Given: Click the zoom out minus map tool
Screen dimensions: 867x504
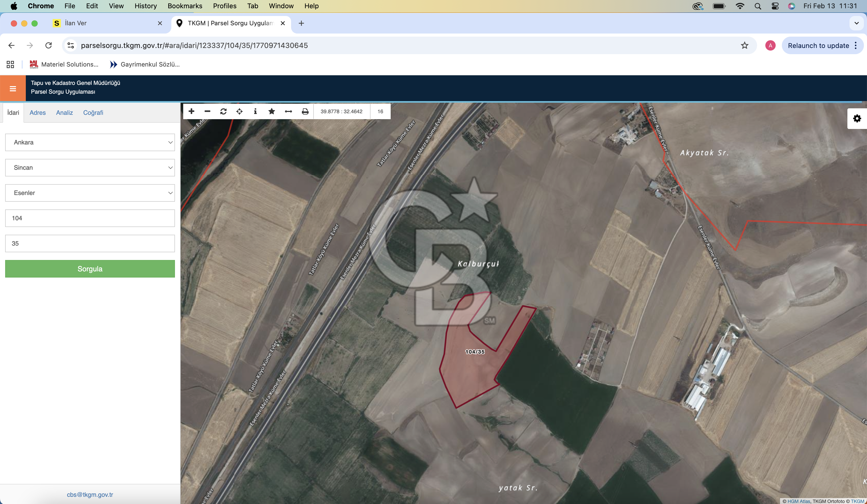Looking at the screenshot, I should [x=207, y=111].
